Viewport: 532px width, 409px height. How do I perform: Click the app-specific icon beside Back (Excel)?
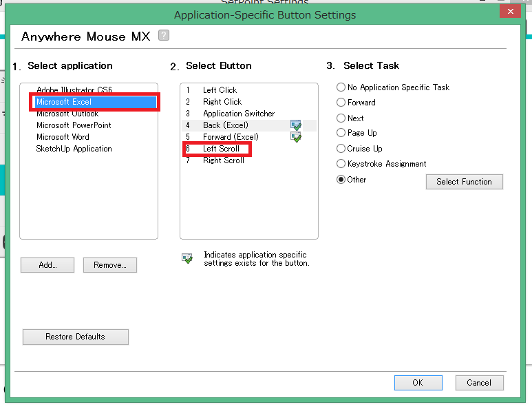click(296, 125)
